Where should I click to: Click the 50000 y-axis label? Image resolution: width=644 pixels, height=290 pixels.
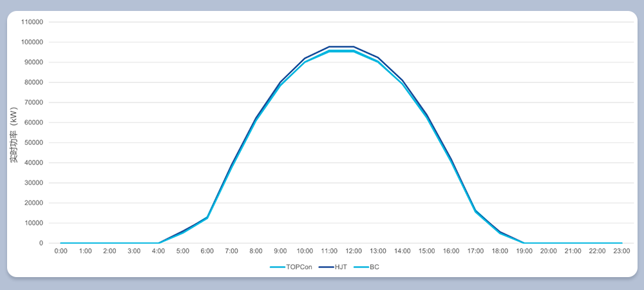coord(34,142)
